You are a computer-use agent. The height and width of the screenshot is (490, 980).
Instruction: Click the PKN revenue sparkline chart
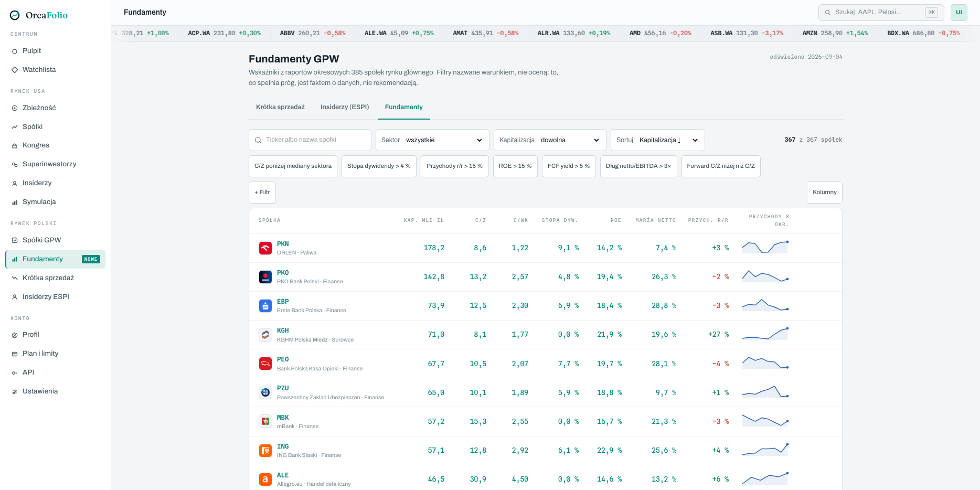(765, 247)
